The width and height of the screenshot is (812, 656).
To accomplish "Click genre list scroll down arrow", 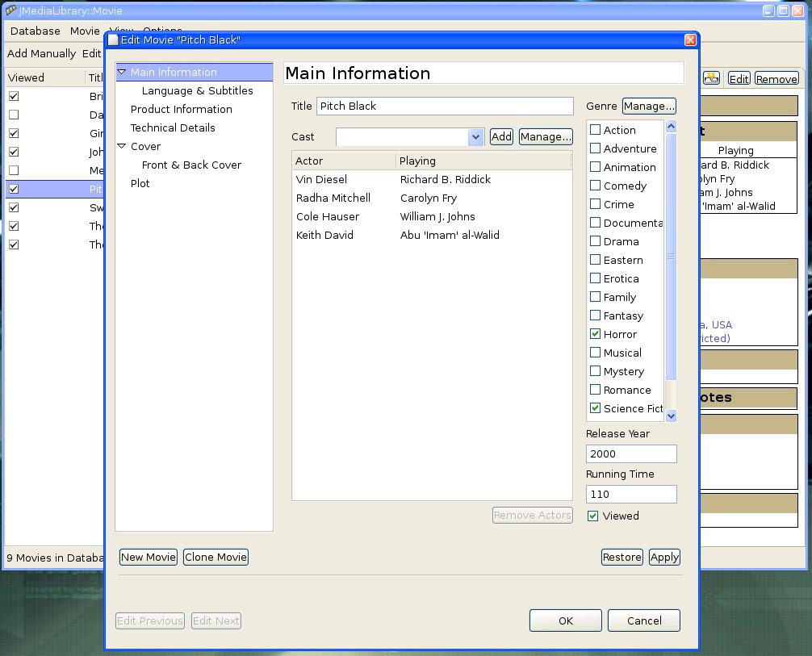I will 671,415.
